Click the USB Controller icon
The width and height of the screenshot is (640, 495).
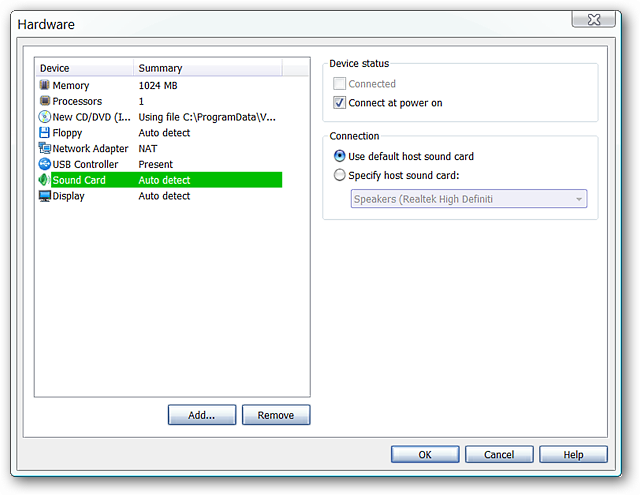click(44, 164)
